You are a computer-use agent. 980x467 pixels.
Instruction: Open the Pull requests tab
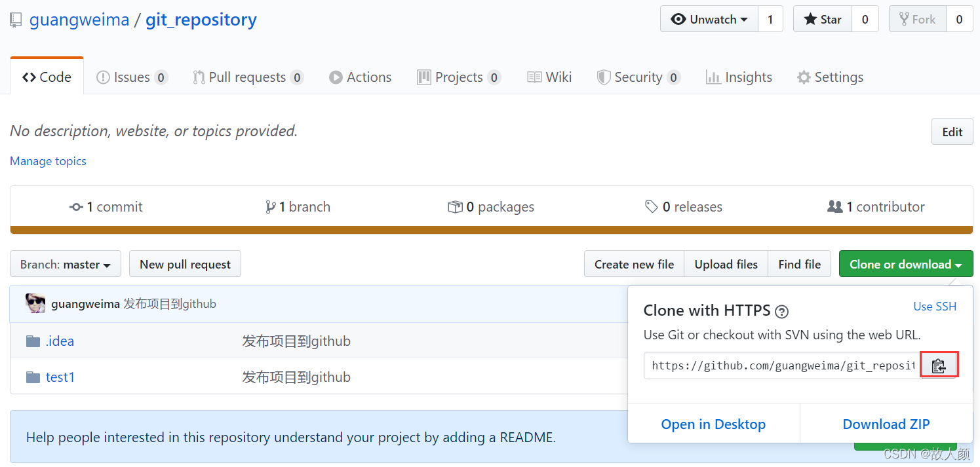248,77
